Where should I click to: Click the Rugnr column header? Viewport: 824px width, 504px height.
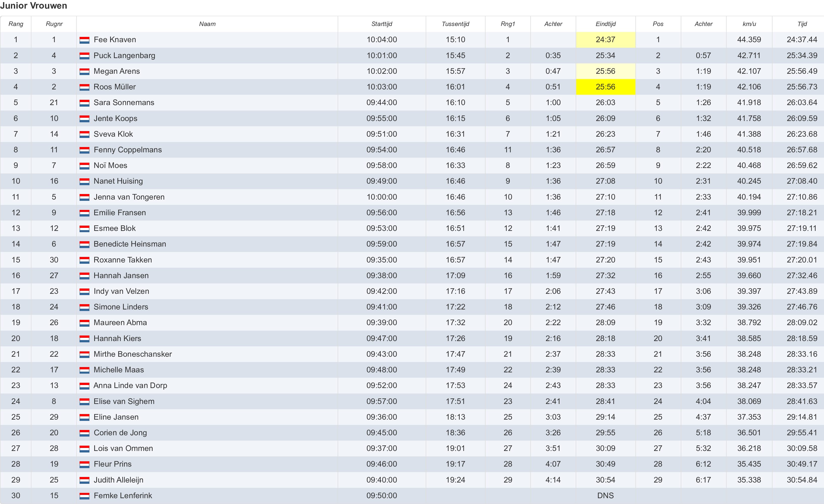[54, 24]
